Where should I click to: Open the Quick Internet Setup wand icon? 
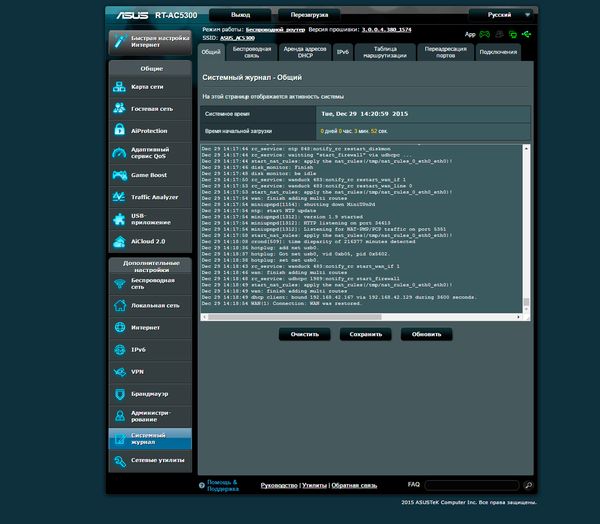pyautogui.click(x=120, y=41)
